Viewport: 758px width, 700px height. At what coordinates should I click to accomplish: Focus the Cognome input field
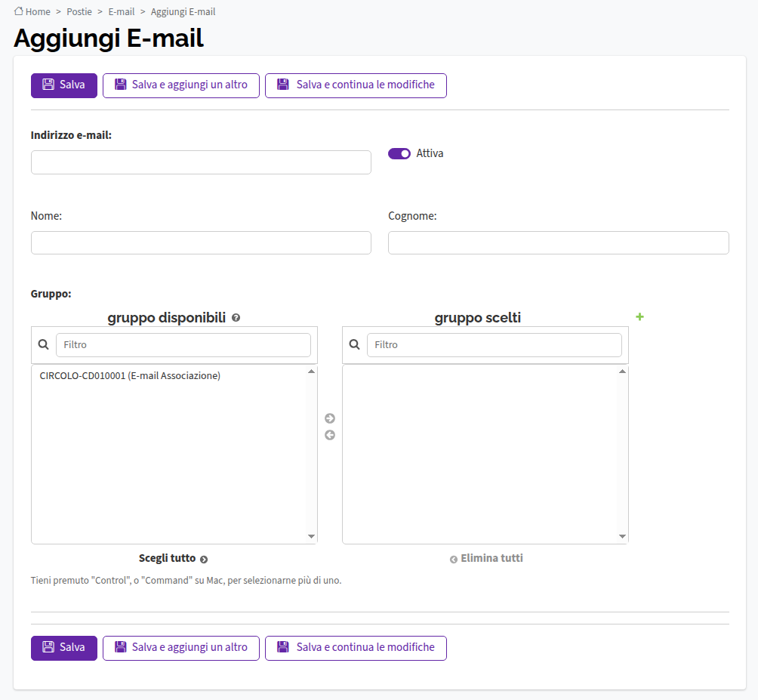pyautogui.click(x=559, y=242)
